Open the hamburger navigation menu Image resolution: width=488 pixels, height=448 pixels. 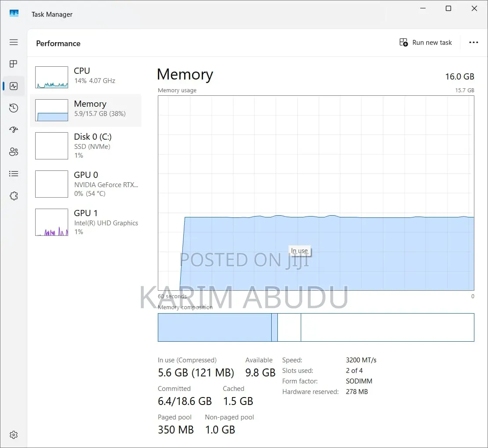click(13, 42)
